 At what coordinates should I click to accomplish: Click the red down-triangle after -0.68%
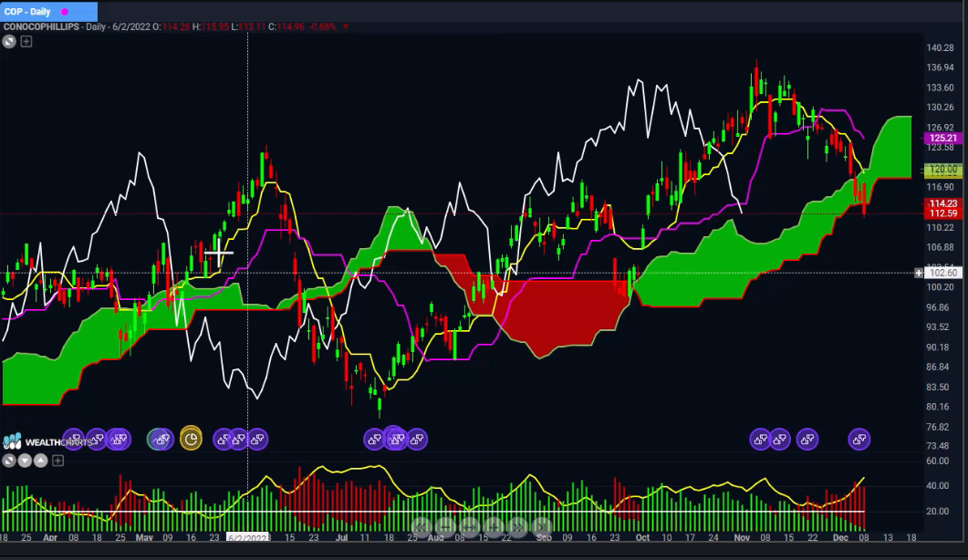(x=345, y=27)
